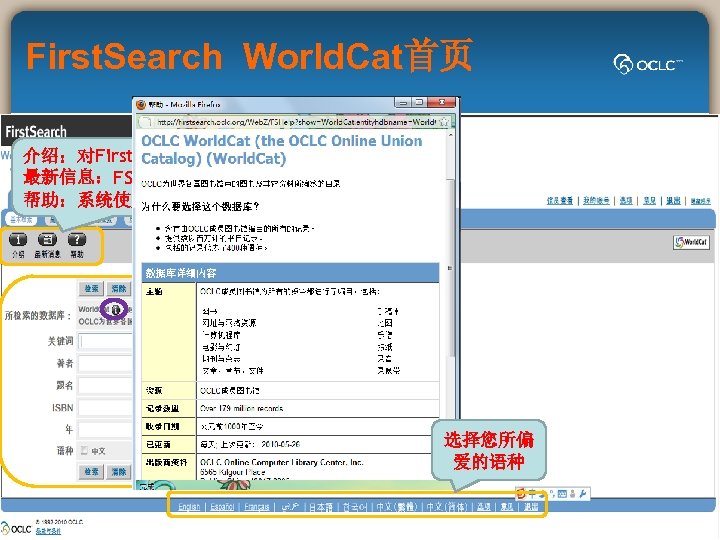Screen dimensions: 720x540
Task: Open 我的帐号 my account link in the header
Action: pyautogui.click(x=596, y=201)
